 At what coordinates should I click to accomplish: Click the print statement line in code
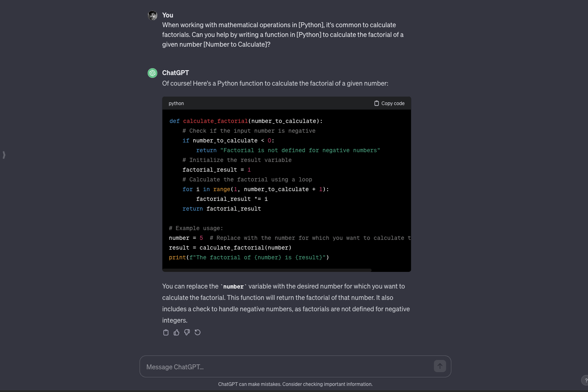(x=249, y=257)
